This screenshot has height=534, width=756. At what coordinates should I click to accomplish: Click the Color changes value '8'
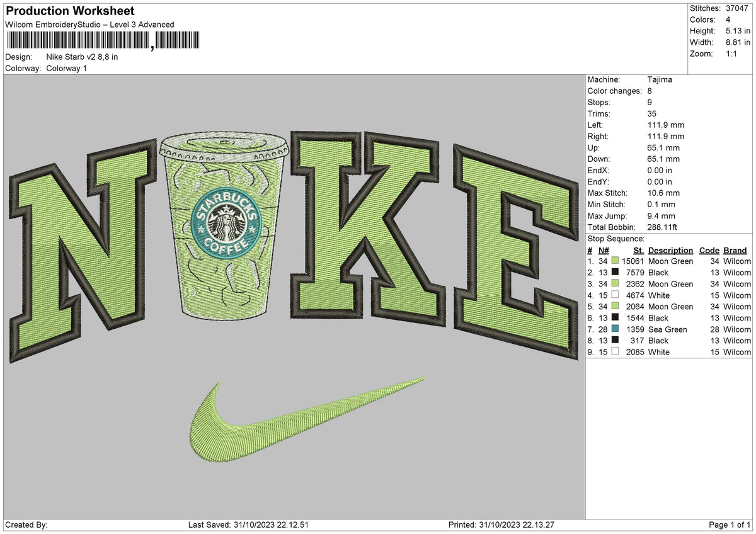click(x=650, y=91)
